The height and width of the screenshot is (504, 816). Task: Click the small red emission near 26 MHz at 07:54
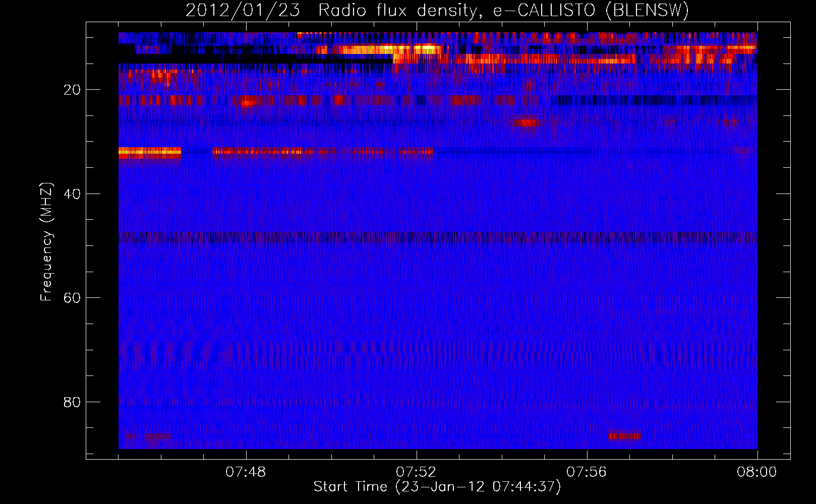[527, 122]
